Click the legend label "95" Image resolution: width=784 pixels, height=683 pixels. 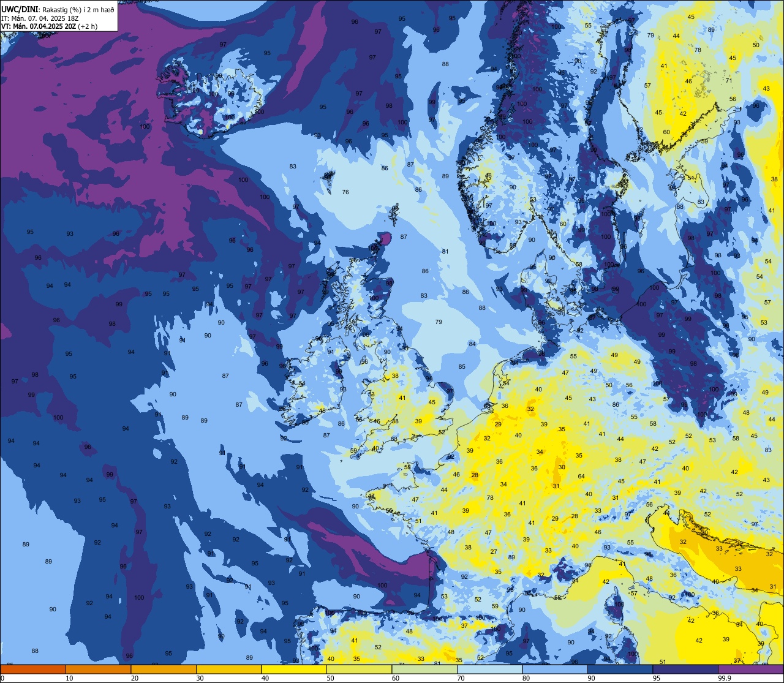[657, 678]
